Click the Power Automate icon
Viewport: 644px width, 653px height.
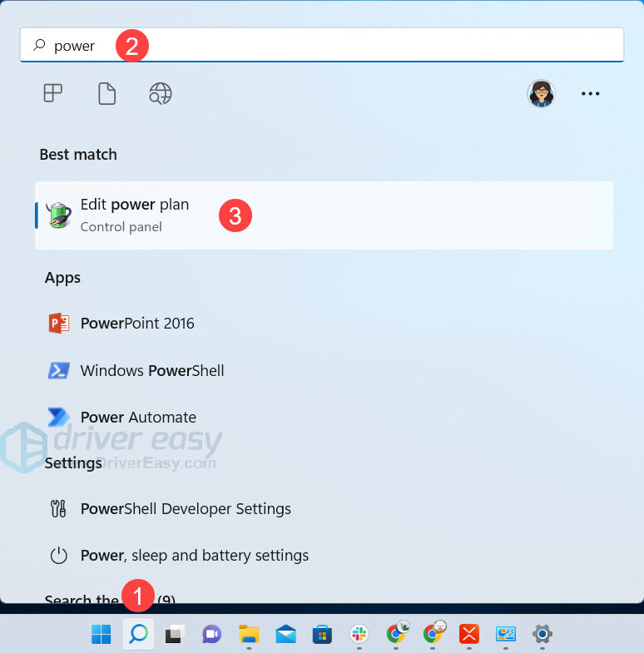tap(59, 417)
